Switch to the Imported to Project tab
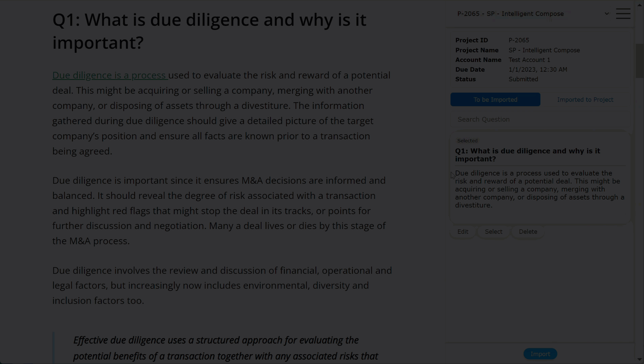This screenshot has width=644, height=364. point(585,99)
